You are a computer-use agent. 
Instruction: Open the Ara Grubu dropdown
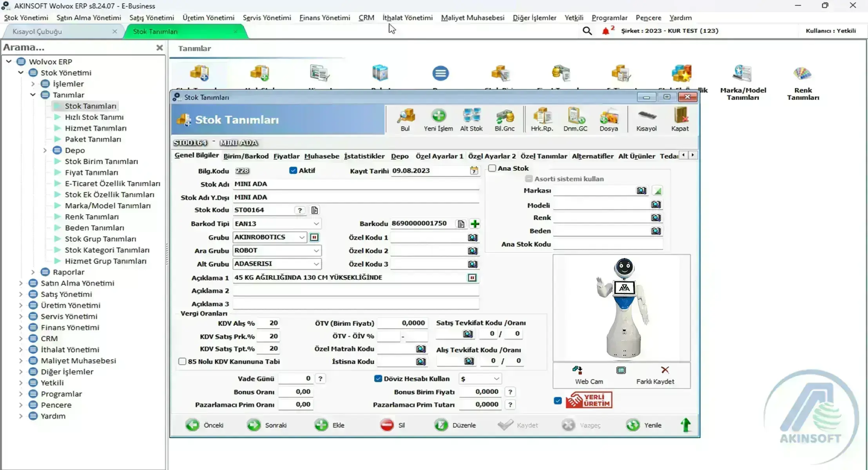coord(317,250)
